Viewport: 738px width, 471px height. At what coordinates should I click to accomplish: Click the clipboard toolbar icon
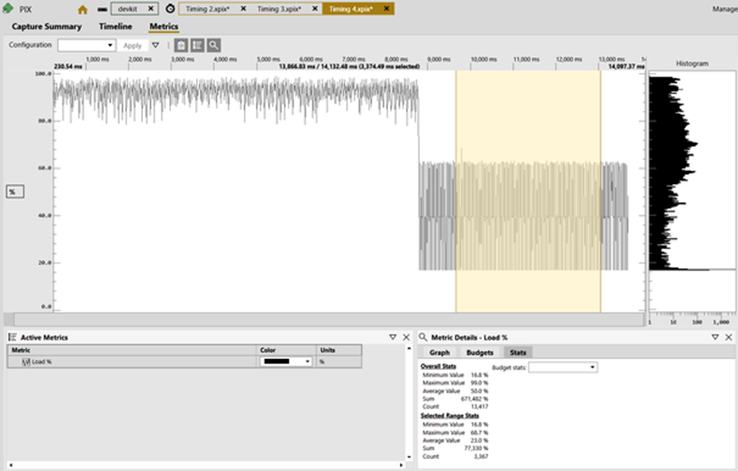[181, 45]
